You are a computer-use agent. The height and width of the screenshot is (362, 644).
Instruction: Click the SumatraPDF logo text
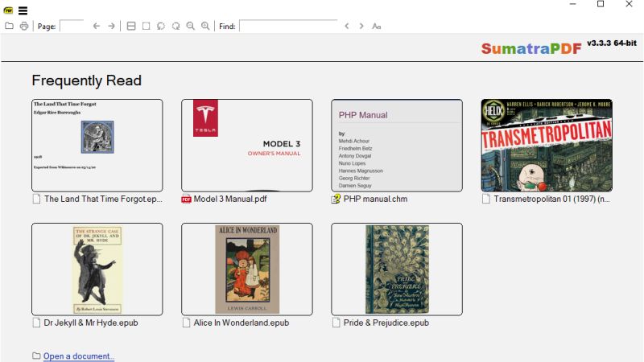[x=531, y=48]
